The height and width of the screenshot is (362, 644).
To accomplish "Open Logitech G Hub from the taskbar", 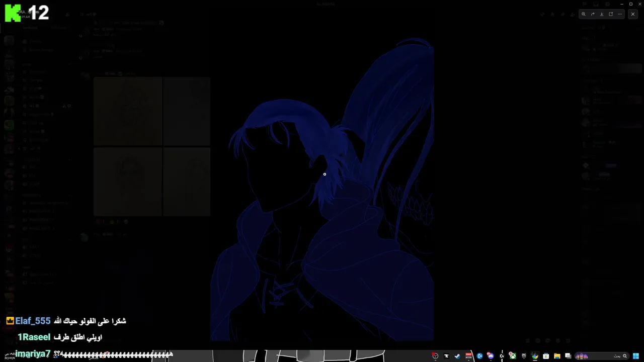I will pyautogui.click(x=502, y=356).
